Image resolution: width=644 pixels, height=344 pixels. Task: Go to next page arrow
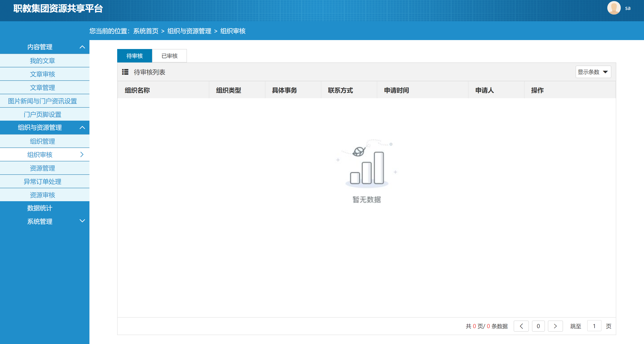555,326
